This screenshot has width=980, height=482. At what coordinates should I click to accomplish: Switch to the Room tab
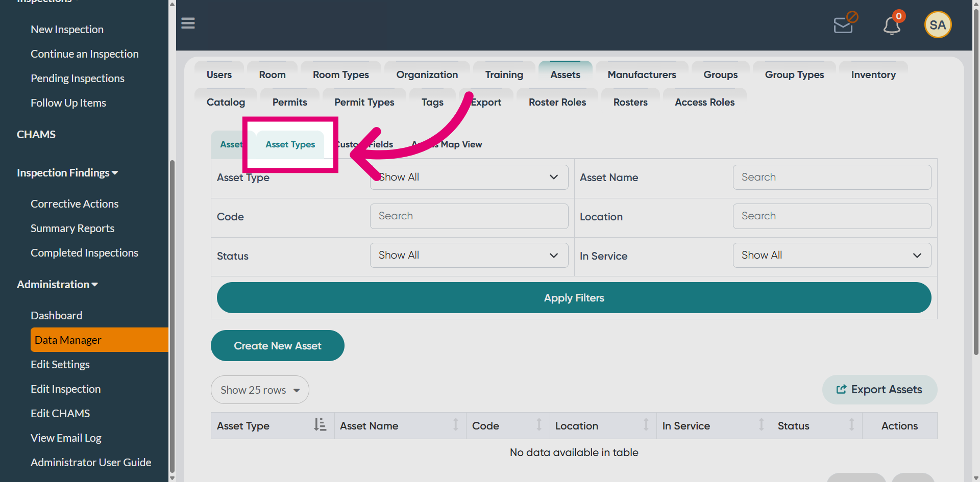(x=272, y=74)
